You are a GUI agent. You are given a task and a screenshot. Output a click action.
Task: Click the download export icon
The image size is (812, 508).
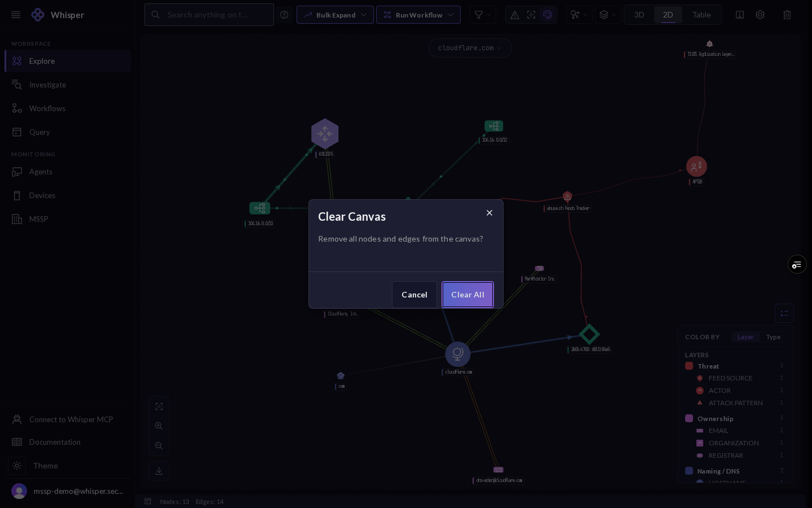159,471
